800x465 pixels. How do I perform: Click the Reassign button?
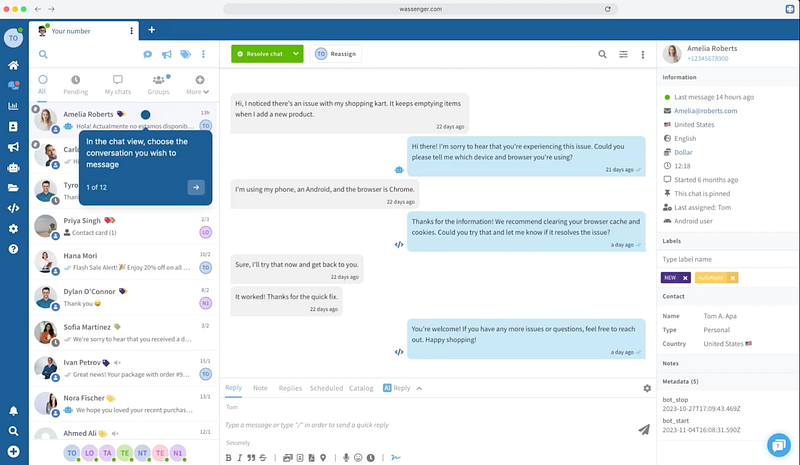tap(337, 55)
